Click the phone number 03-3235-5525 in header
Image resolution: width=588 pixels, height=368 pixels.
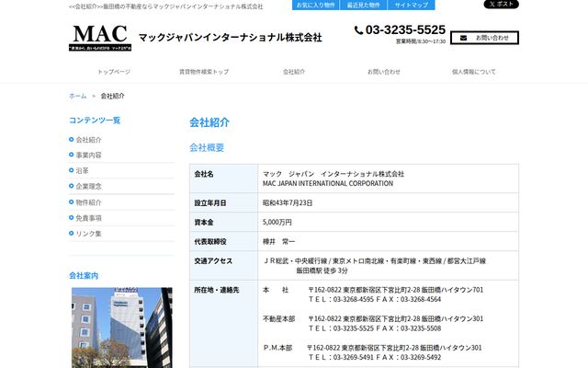[405, 29]
